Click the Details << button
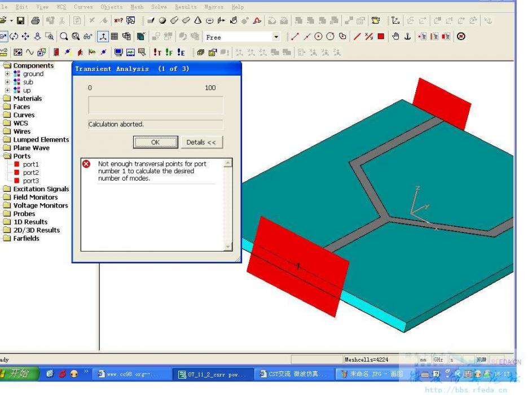The width and height of the screenshot is (532, 395). [201, 142]
